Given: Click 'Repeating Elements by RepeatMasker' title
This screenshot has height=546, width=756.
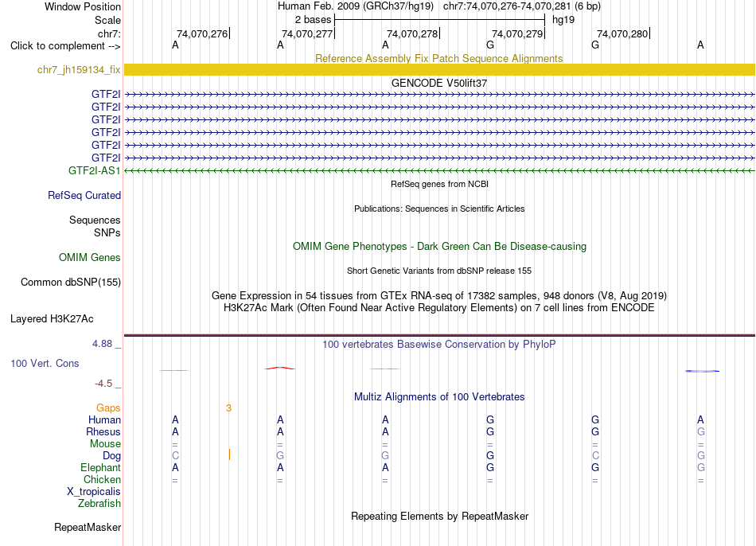Looking at the screenshot, I should (440, 516).
